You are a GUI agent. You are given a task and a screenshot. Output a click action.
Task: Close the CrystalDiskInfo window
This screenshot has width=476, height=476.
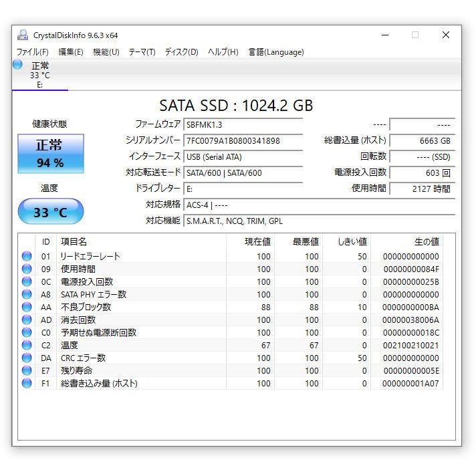click(x=446, y=35)
